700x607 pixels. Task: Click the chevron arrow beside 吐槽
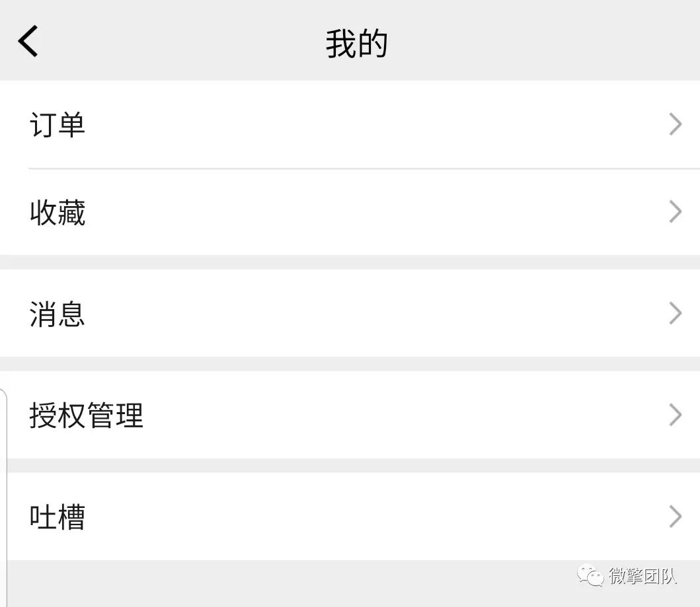pyautogui.click(x=676, y=517)
